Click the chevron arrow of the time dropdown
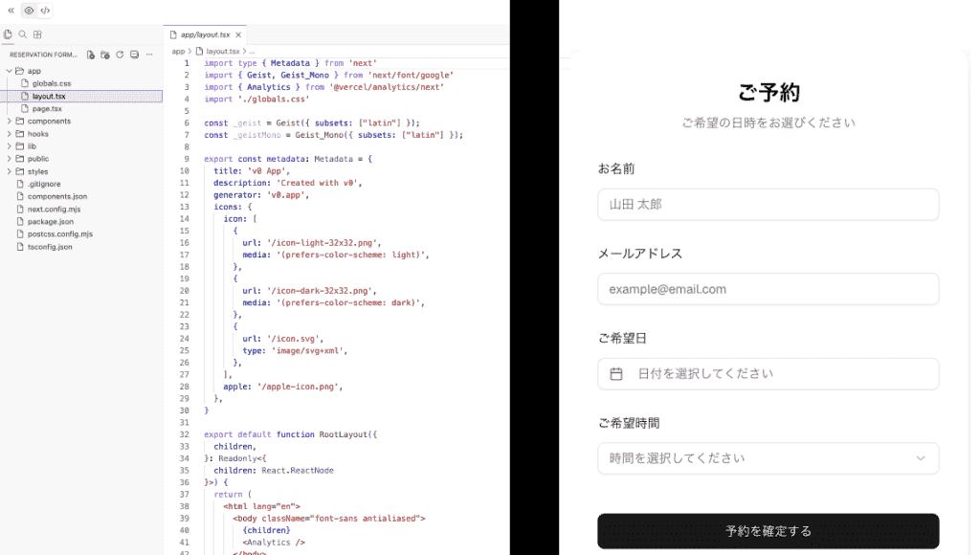 pyautogui.click(x=920, y=458)
